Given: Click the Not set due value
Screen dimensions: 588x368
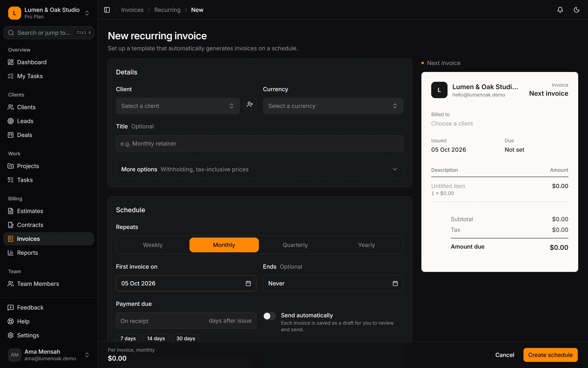Looking at the screenshot, I should 514,150.
